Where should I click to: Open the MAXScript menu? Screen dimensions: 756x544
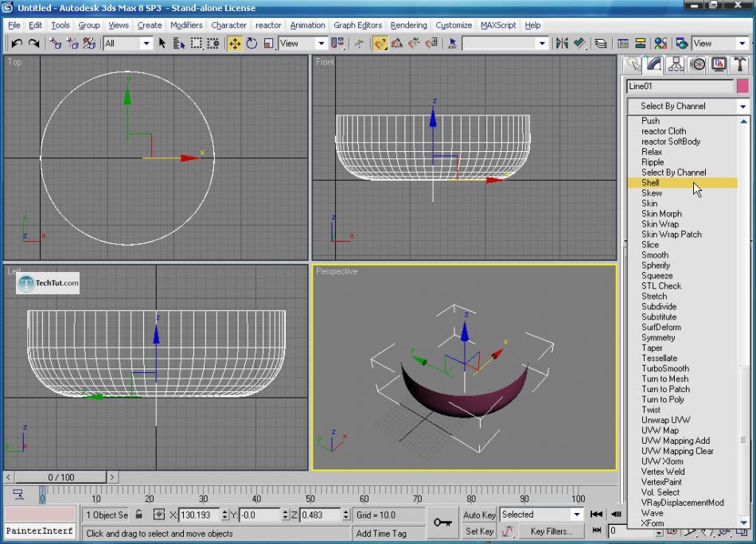pos(498,25)
